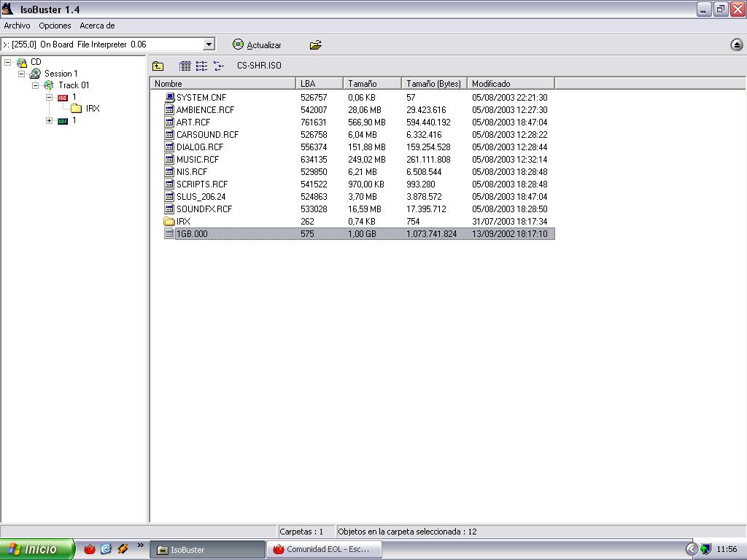Sort files by Tamaño (Bytes) column header
747x560 pixels.
click(433, 84)
